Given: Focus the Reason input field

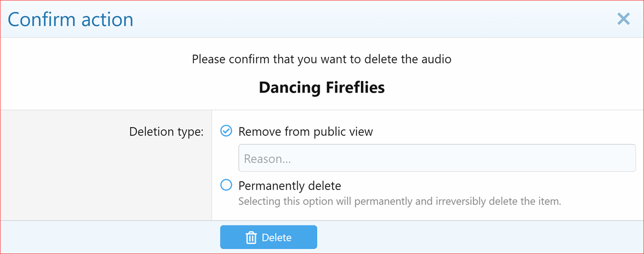Looking at the screenshot, I should tap(436, 158).
